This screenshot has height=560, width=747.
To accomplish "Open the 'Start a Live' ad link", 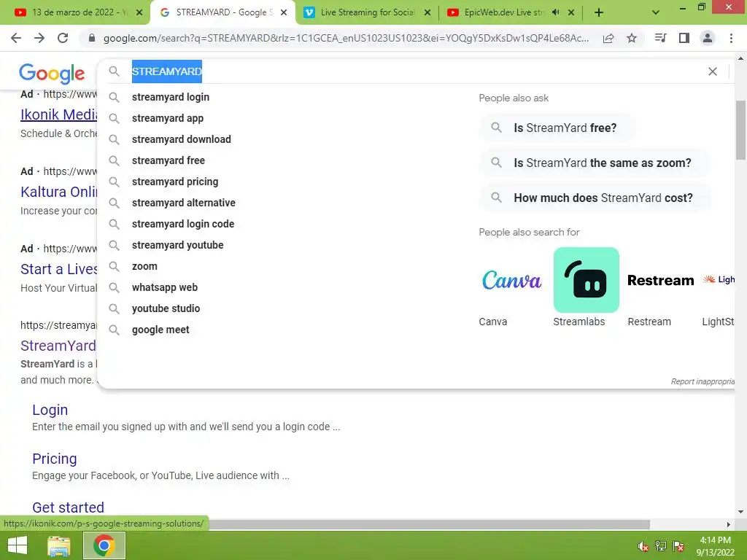I will pyautogui.click(x=58, y=270).
